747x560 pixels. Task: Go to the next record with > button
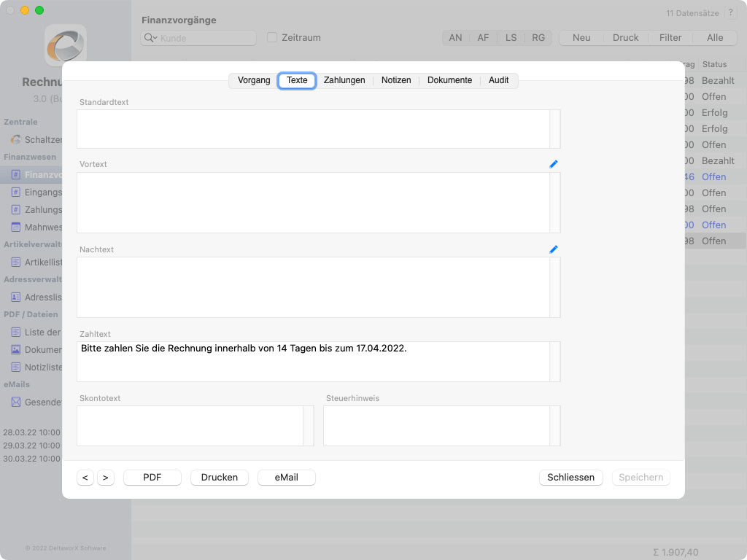[x=106, y=478]
